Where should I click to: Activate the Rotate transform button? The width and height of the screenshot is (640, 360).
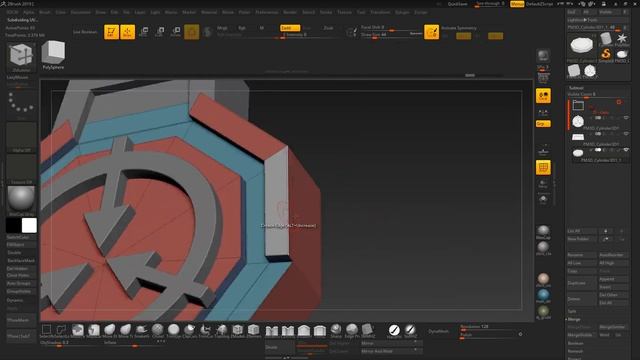coord(176,32)
